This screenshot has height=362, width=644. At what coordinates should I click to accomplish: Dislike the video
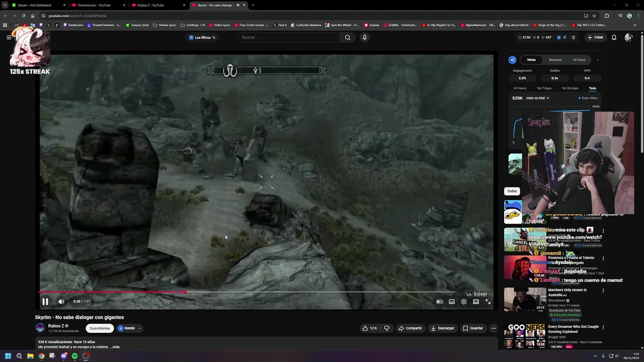387,328
